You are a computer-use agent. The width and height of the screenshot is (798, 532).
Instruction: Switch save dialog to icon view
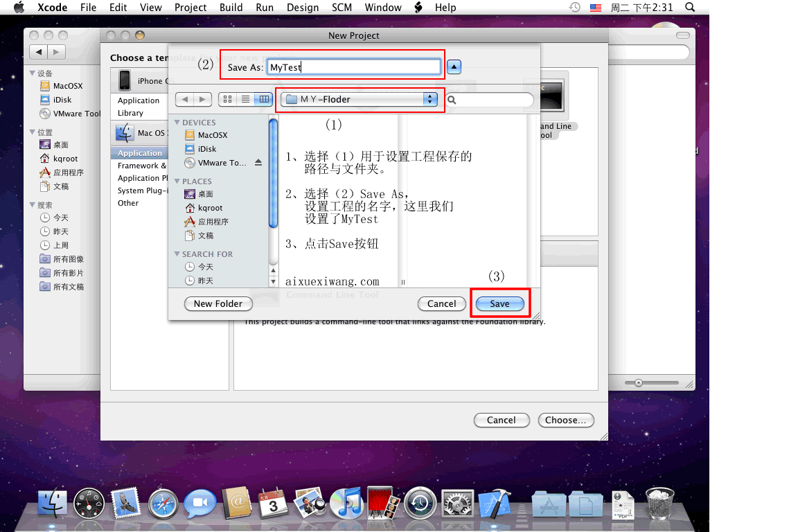point(227,99)
